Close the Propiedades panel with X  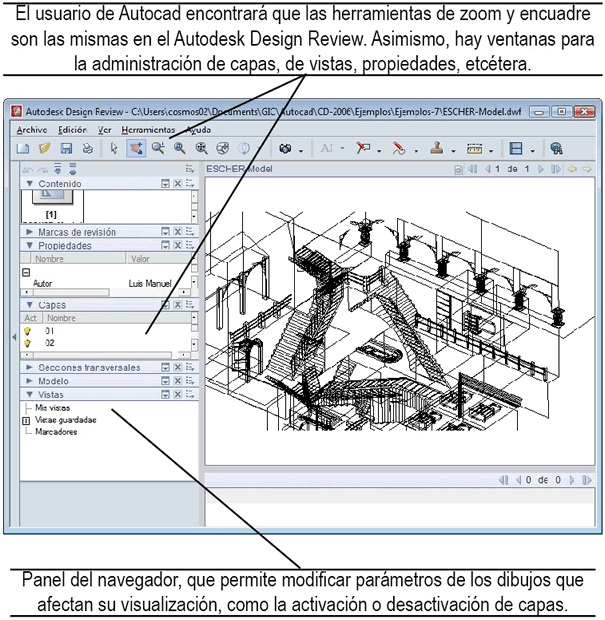178,246
